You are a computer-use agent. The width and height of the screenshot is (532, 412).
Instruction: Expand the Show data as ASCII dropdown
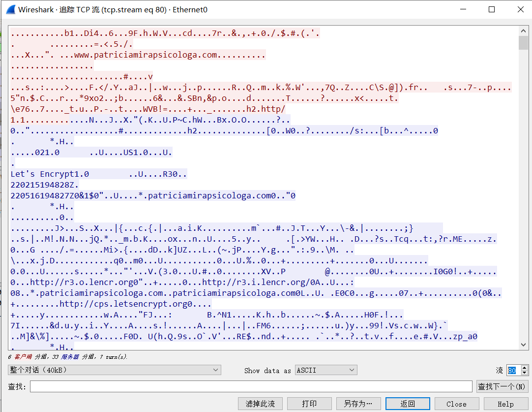click(326, 370)
